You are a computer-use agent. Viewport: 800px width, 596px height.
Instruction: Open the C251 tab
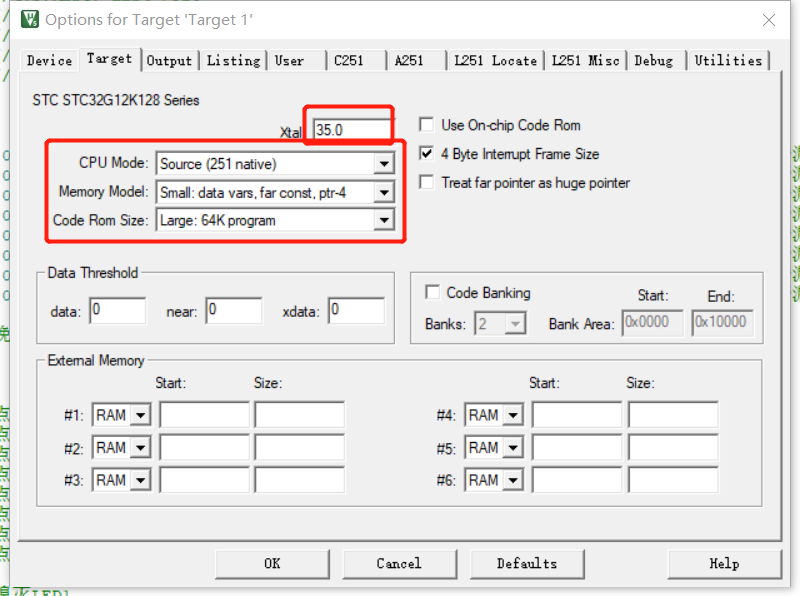(349, 61)
